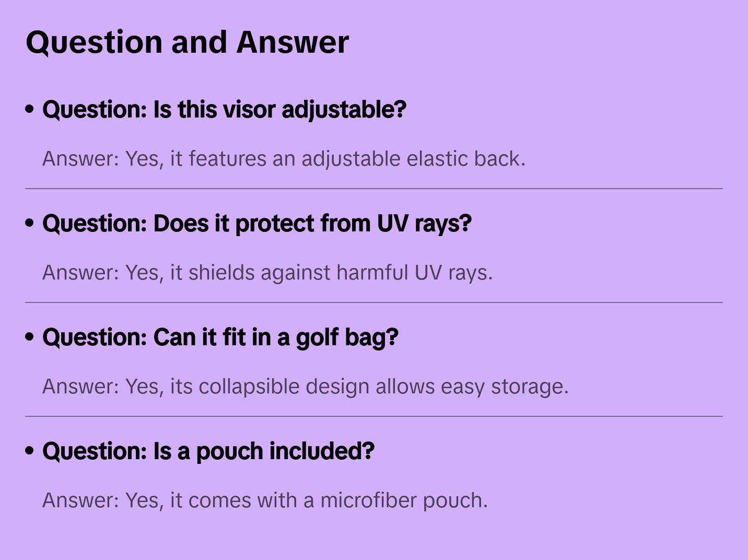Click the microfiber pouch answer text
Image resolution: width=748 pixels, height=560 pixels.
click(265, 500)
